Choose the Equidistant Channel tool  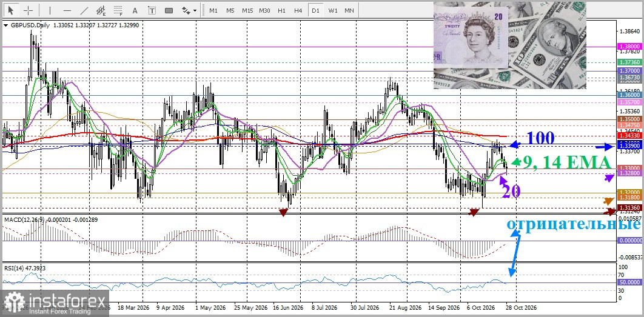click(x=101, y=10)
